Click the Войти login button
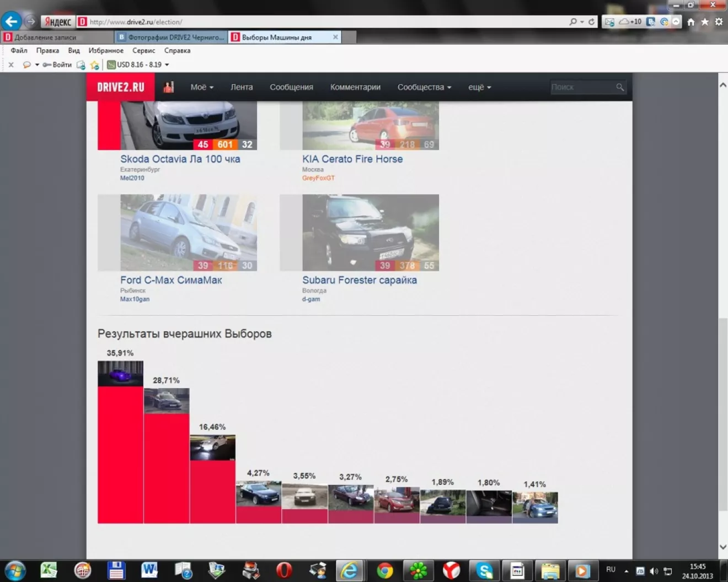Screen dimensions: 728x582 58,65
